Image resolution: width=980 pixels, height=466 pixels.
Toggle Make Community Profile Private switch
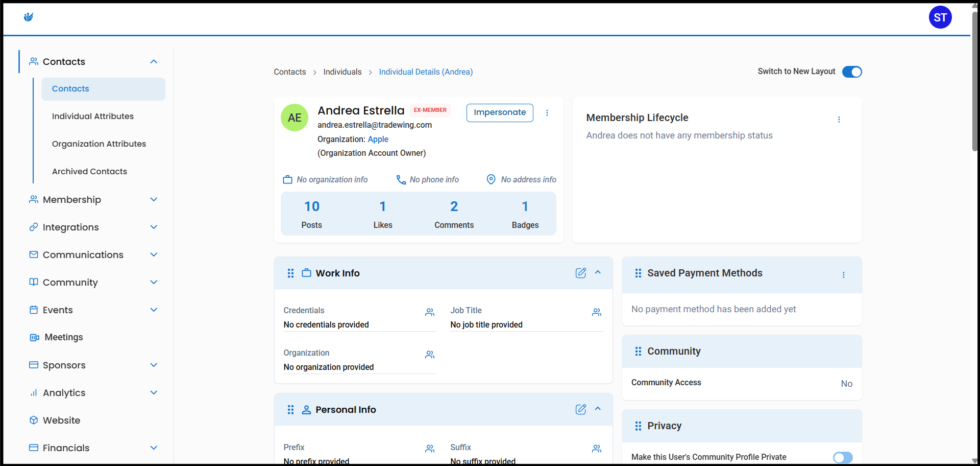[x=843, y=457]
